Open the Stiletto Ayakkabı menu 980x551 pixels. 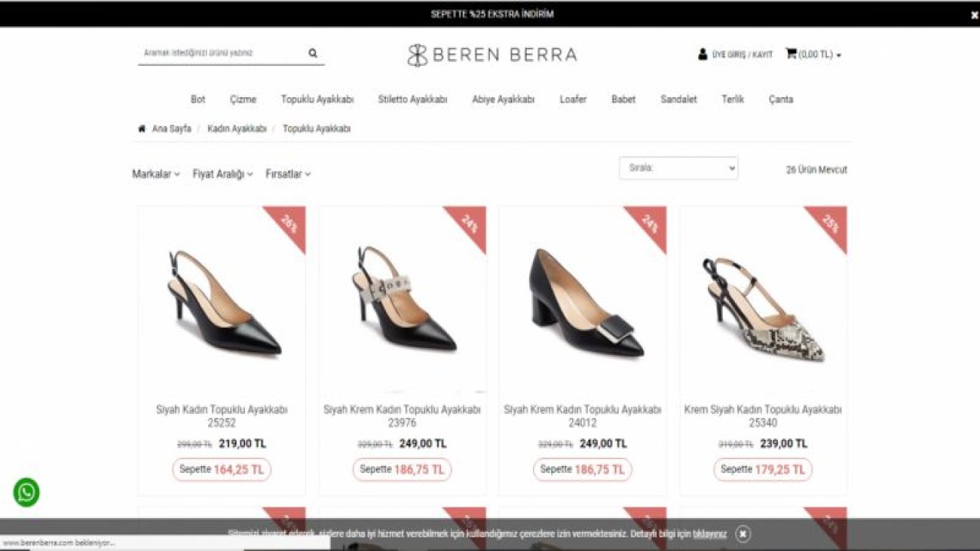pos(412,99)
